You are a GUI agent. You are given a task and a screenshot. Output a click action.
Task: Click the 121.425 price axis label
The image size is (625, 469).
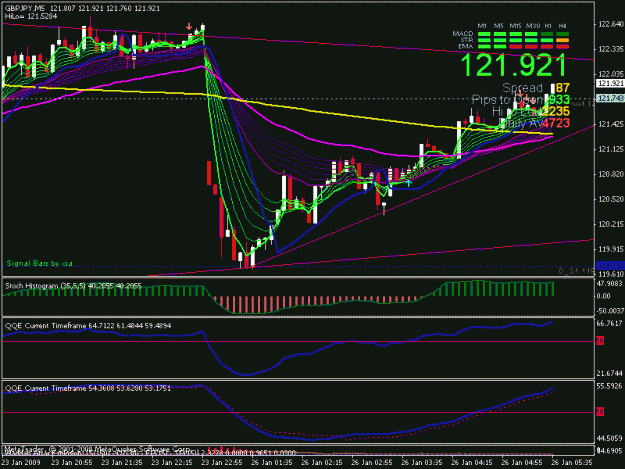point(611,125)
